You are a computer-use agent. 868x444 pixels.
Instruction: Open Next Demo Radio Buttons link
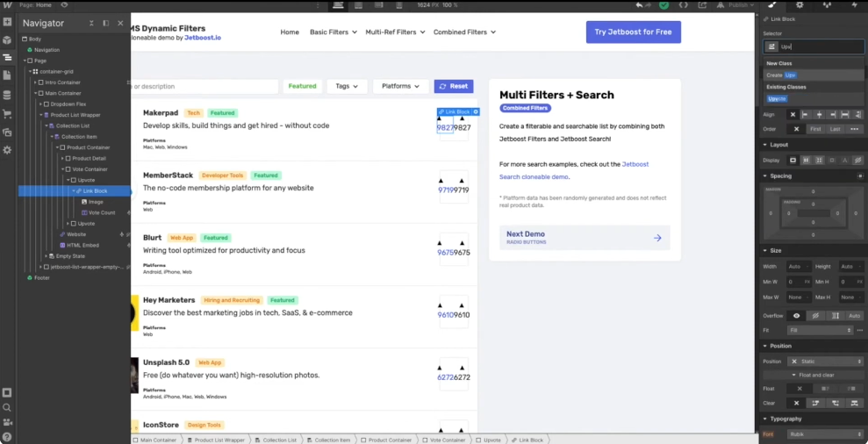coord(585,238)
